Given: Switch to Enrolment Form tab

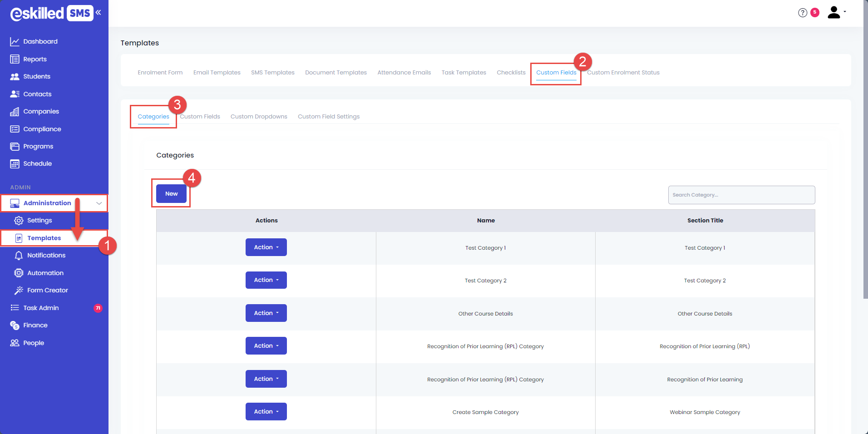Looking at the screenshot, I should point(160,73).
